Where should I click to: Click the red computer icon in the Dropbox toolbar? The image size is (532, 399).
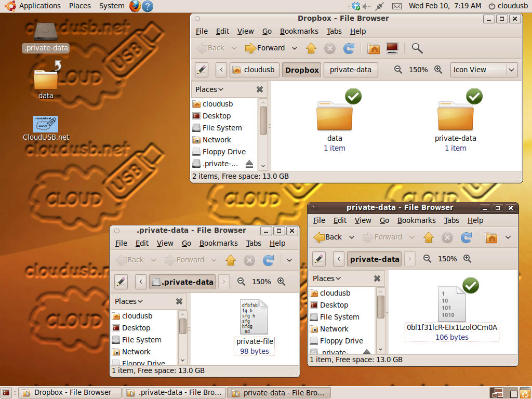[x=392, y=48]
